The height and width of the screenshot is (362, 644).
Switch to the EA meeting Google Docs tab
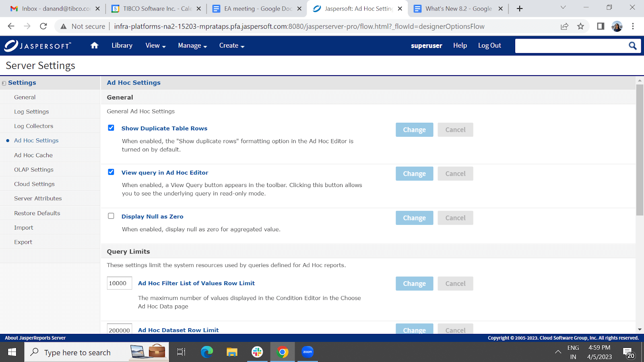click(258, 8)
